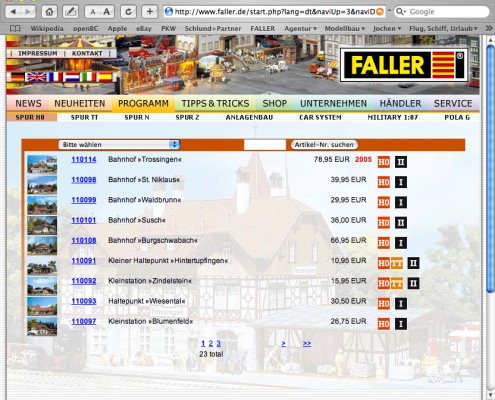Screen dimensions: 495x400
Task: Click the Safari home button
Action: coord(49,12)
